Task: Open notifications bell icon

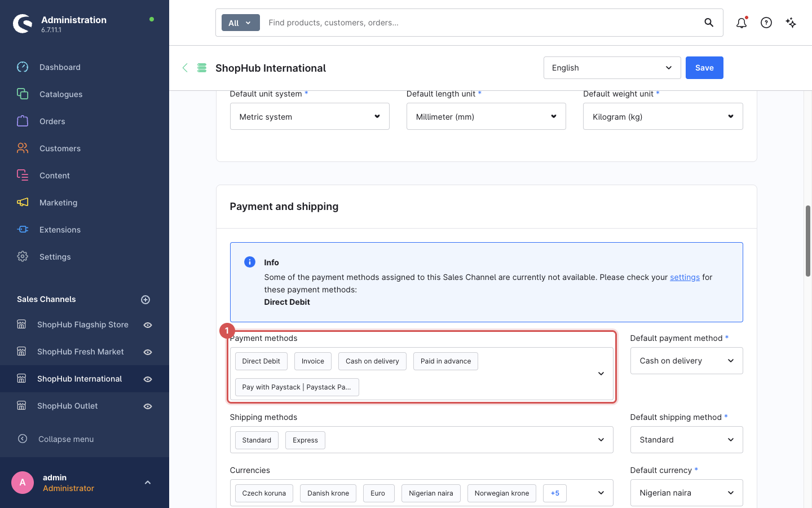Action: (x=742, y=23)
